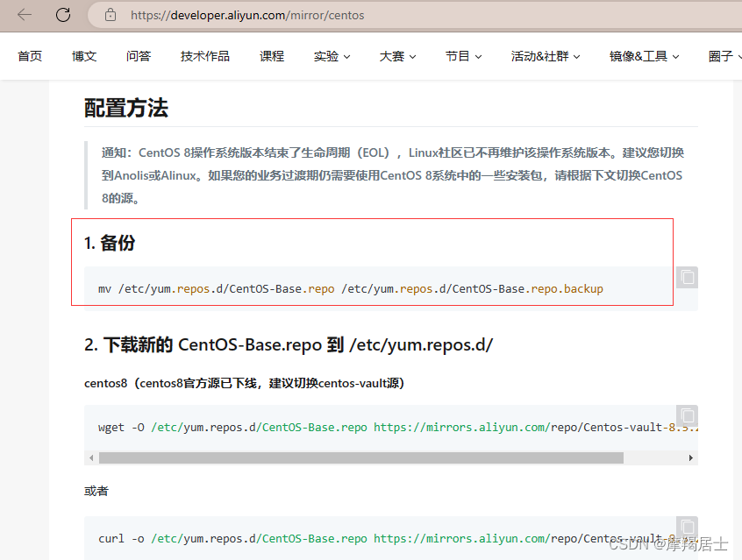The width and height of the screenshot is (742, 560).
Task: Click the '2. 下载新的 CentOS-Base.repo' heading
Action: (289, 344)
